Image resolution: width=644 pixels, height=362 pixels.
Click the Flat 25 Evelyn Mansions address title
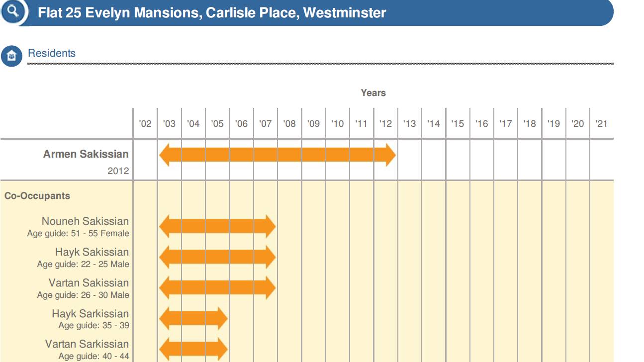212,13
